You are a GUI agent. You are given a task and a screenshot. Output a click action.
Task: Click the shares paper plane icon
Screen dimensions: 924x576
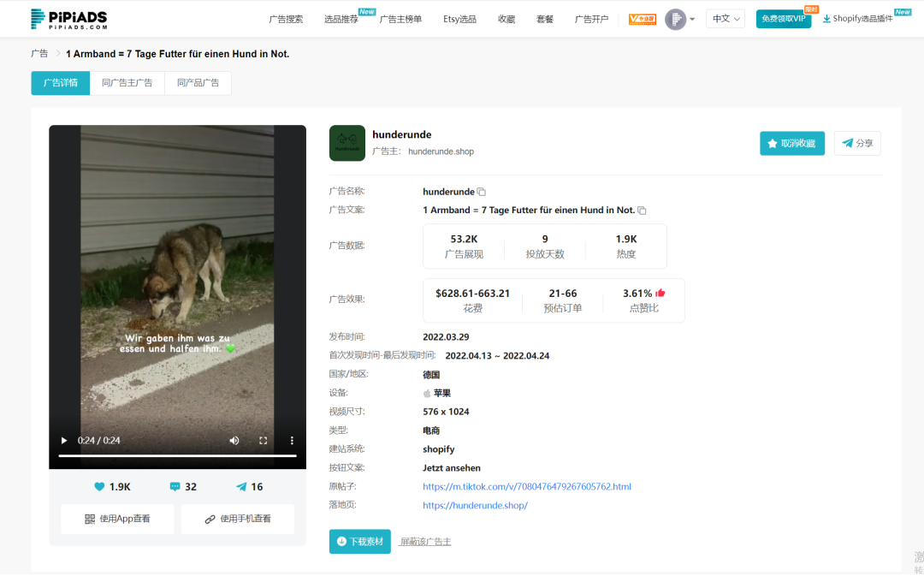click(241, 486)
